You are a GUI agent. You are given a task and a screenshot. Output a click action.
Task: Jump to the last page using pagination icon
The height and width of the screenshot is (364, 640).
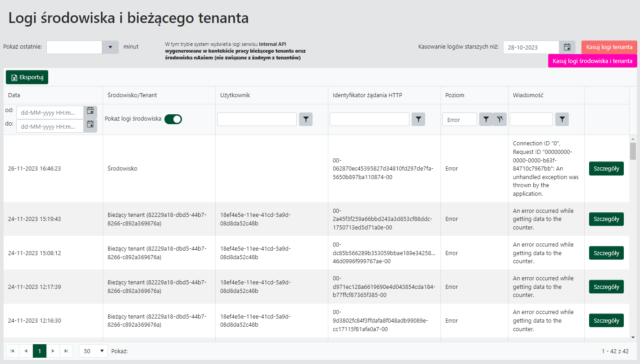coord(67,350)
